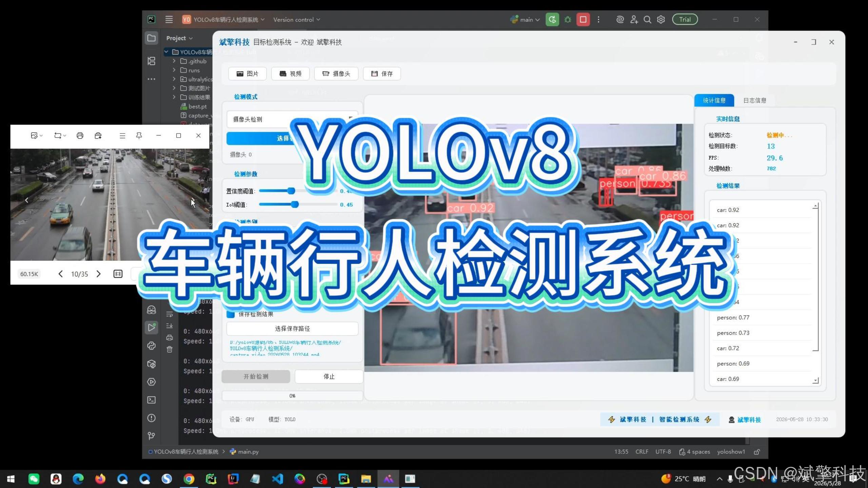Open PyCharm settings gear icon

[661, 19]
